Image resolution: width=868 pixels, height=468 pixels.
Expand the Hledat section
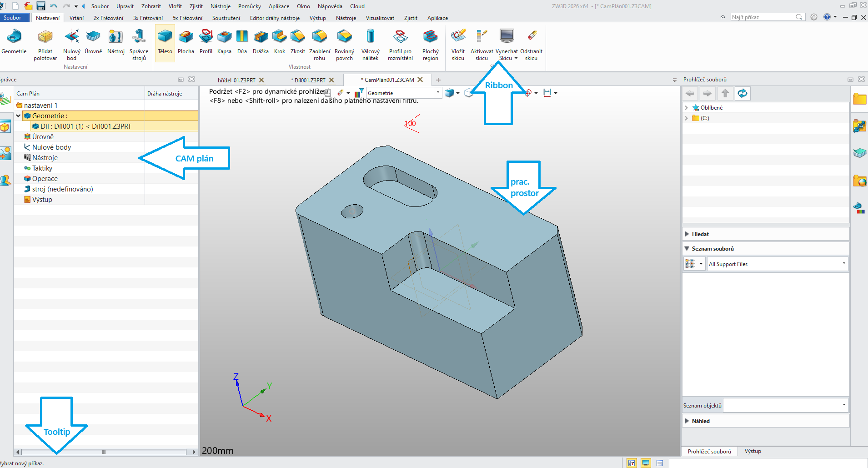point(687,234)
